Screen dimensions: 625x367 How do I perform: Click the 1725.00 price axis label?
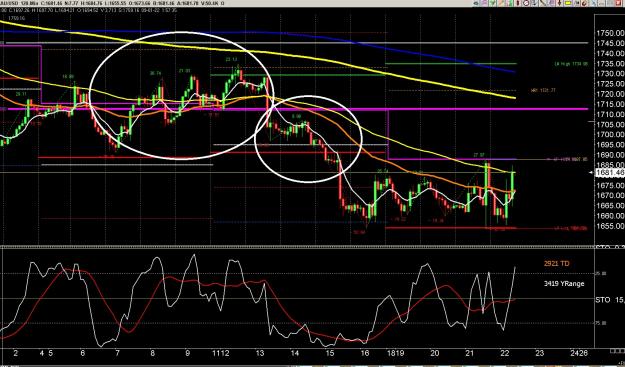pyautogui.click(x=610, y=84)
